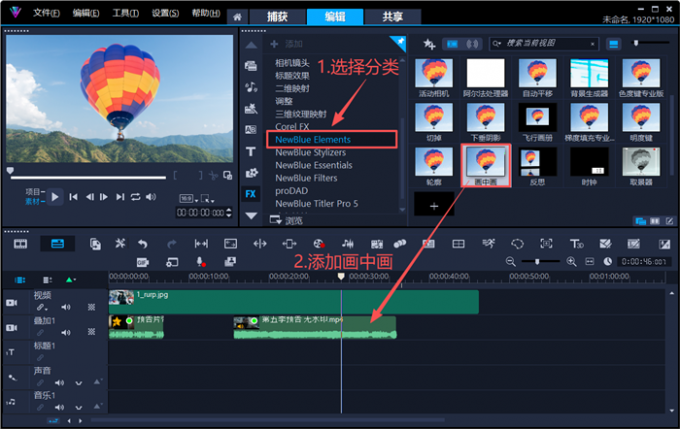The image size is (680, 429).
Task: Switch to storyboard view in the timeline toolbar
Action: [x=20, y=244]
